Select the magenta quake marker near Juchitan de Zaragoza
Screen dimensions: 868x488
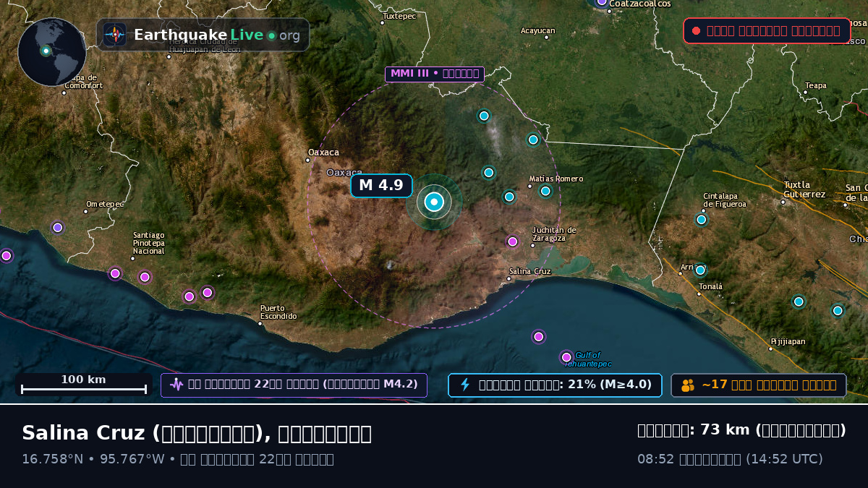[x=513, y=241]
